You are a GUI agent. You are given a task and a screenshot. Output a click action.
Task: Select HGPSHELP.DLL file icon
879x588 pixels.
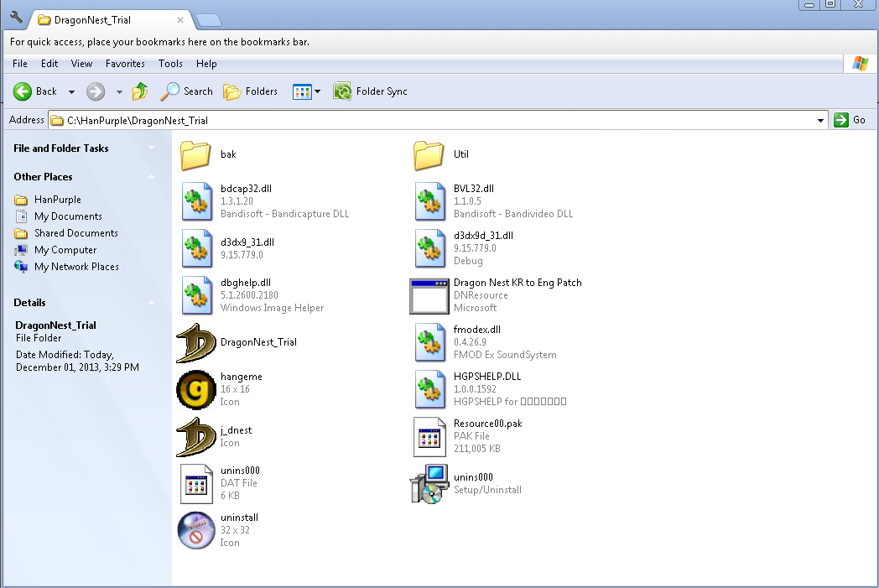[x=430, y=389]
